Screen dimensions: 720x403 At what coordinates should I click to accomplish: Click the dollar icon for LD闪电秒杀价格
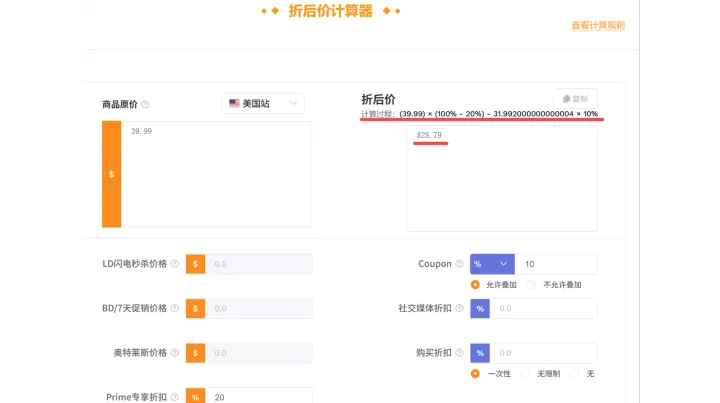(x=196, y=264)
